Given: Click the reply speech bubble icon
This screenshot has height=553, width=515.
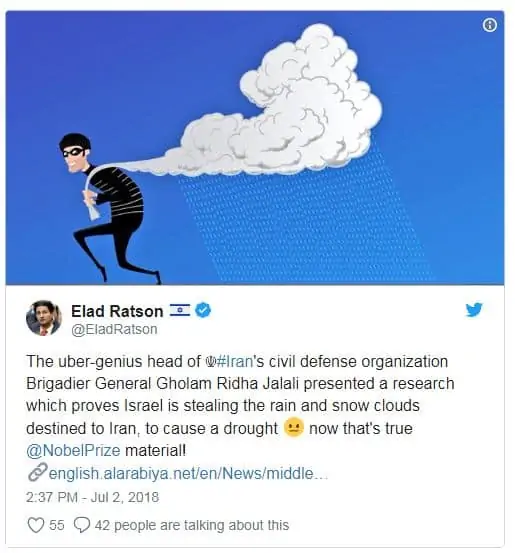Looking at the screenshot, I should (x=82, y=525).
